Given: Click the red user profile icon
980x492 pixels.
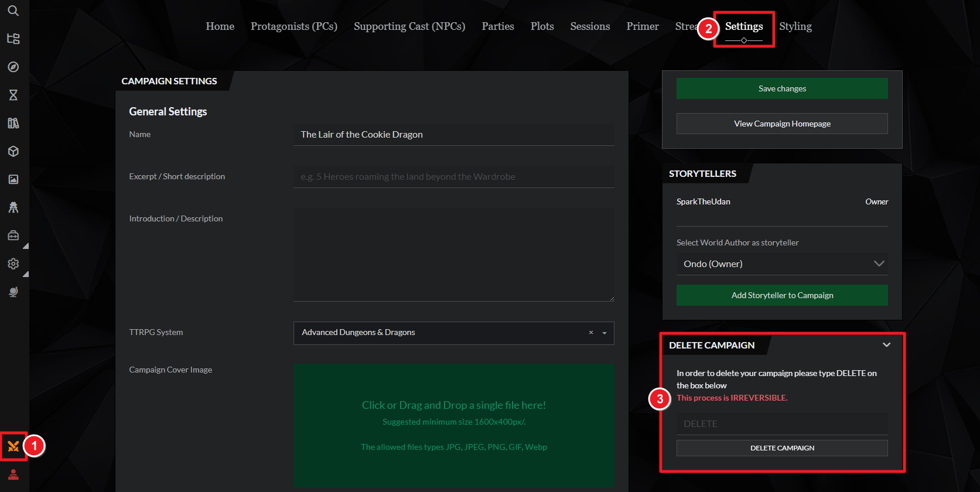Looking at the screenshot, I should (x=13, y=474).
